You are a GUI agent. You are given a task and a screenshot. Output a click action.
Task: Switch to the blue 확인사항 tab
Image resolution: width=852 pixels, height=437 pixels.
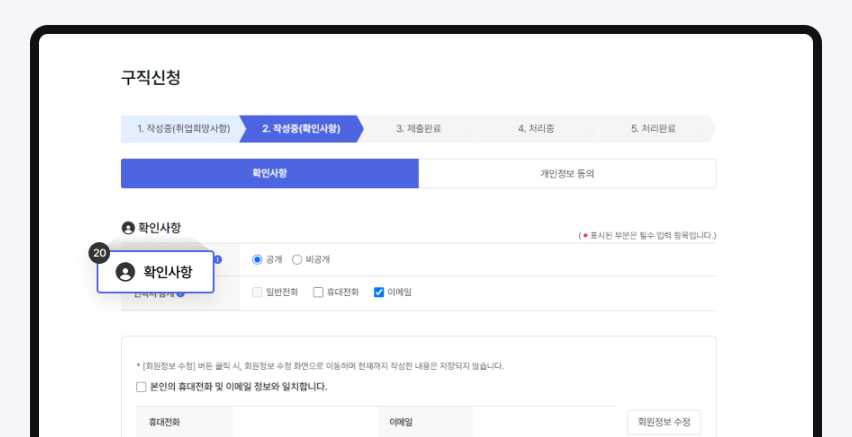pyautogui.click(x=270, y=173)
